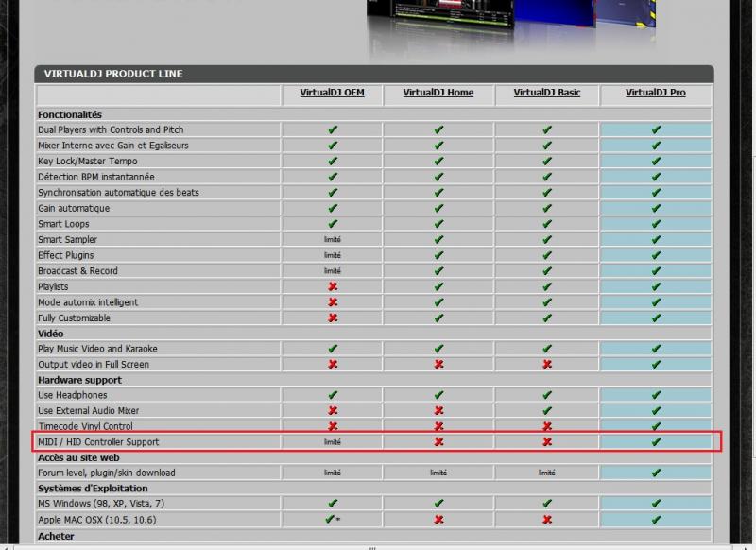Click the green check for Apple MAC OSX under Pro

[x=656, y=520]
